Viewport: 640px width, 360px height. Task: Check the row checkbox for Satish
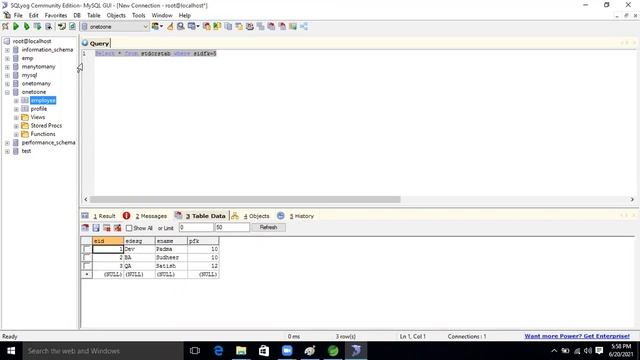coord(87,266)
